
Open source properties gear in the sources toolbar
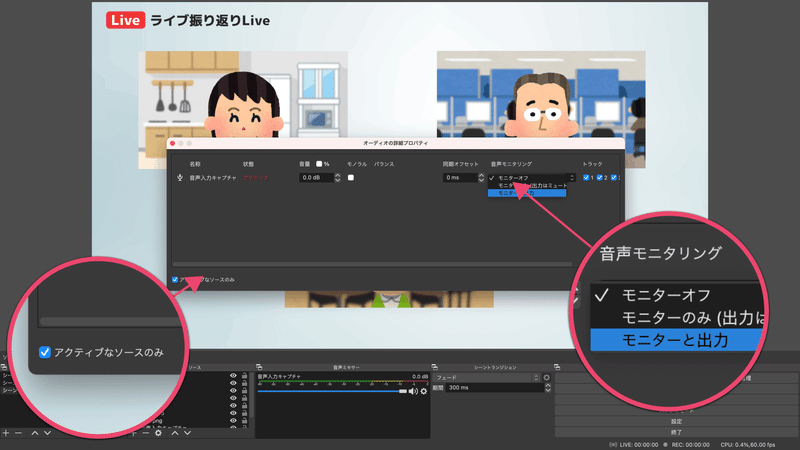click(159, 433)
